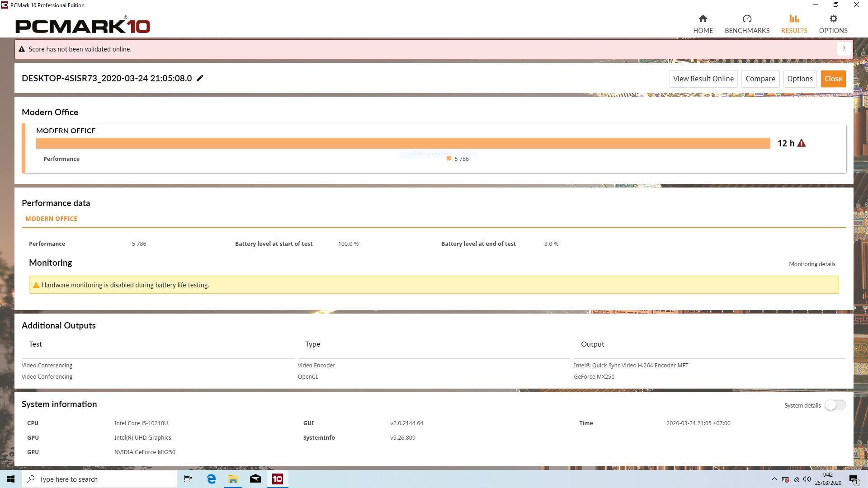Screen dimensions: 868x488
Task: Click View Result Online button
Action: (x=703, y=79)
